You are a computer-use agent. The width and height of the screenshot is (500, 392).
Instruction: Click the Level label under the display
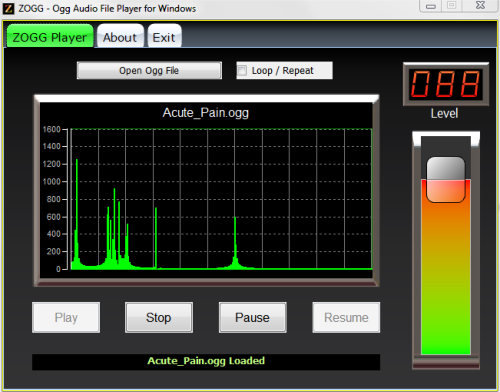pos(444,113)
